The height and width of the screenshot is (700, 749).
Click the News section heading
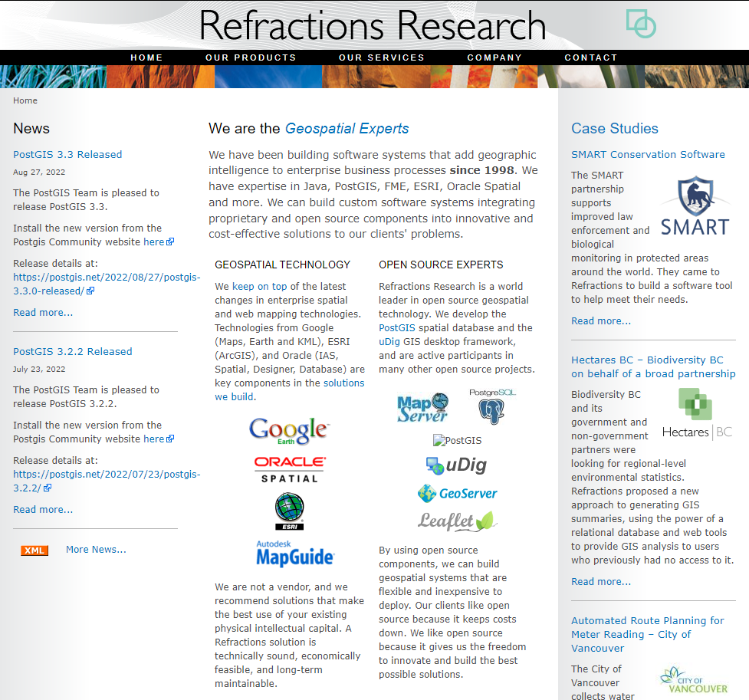31,128
